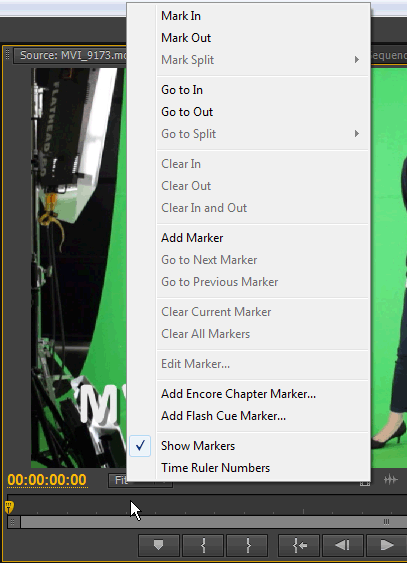The width and height of the screenshot is (407, 563).
Task: Click the yellow playhead on time ruler
Action: tap(9, 507)
